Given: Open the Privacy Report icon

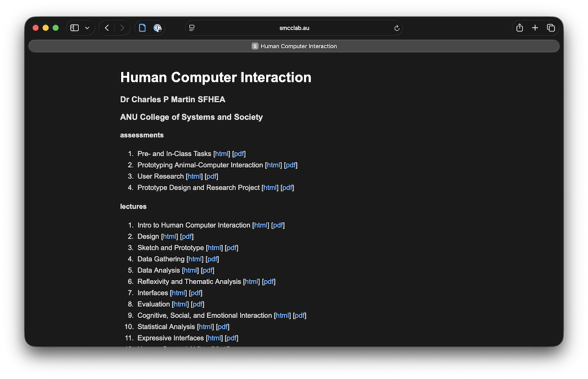Looking at the screenshot, I should click(157, 28).
